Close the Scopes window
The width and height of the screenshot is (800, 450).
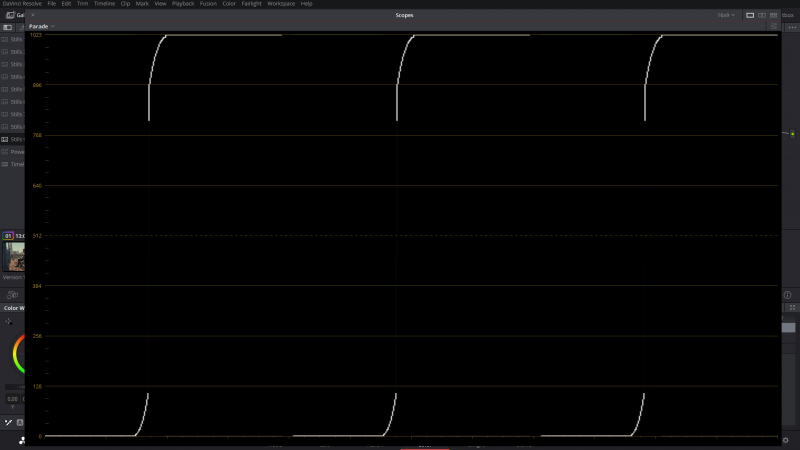pos(32,15)
